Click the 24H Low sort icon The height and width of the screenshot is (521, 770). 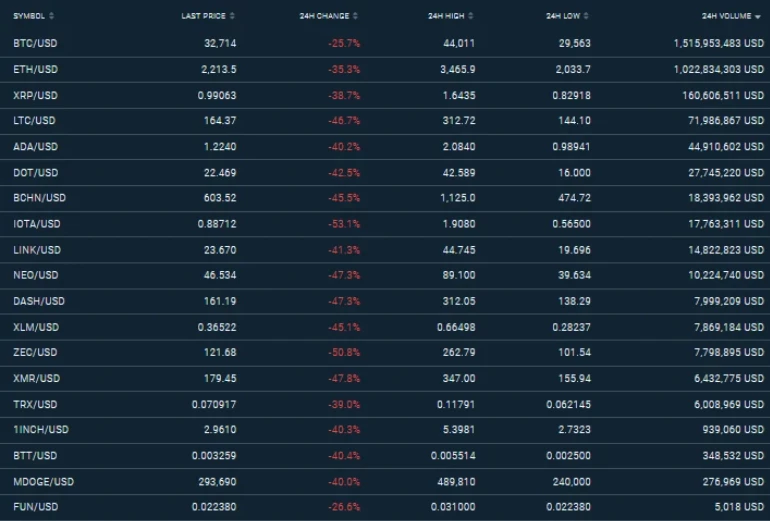tap(587, 16)
